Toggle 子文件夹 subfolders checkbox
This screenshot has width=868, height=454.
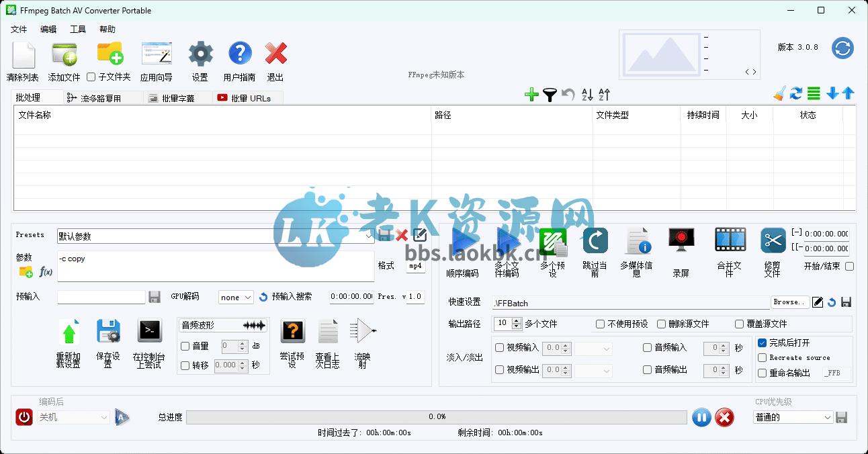(91, 77)
